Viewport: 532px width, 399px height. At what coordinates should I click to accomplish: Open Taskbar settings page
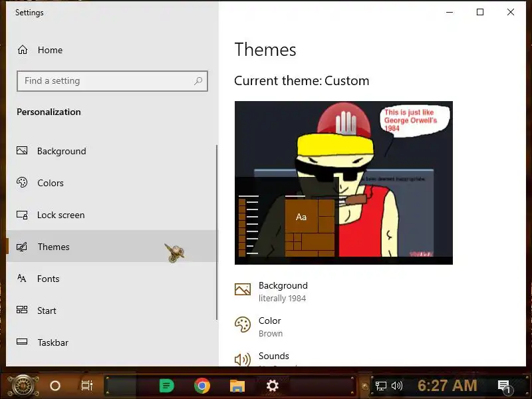click(112, 342)
